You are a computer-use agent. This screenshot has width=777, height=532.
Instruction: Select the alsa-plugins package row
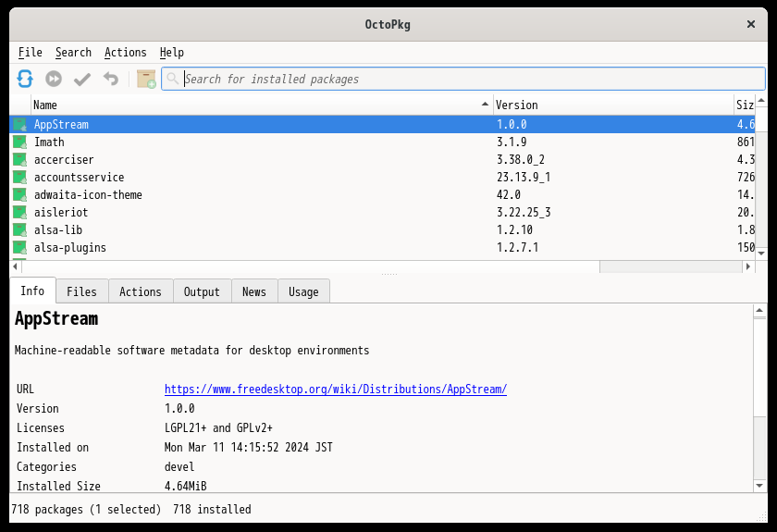pyautogui.click(x=382, y=248)
